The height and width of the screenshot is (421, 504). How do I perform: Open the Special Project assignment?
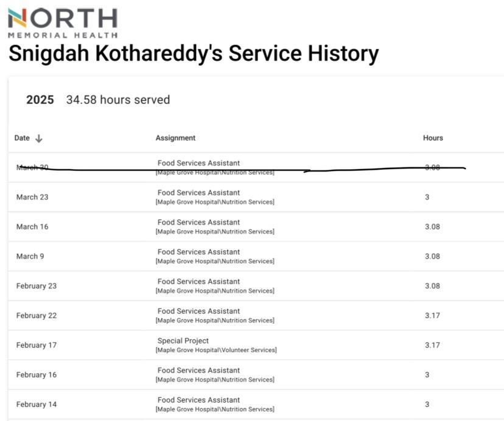click(183, 341)
